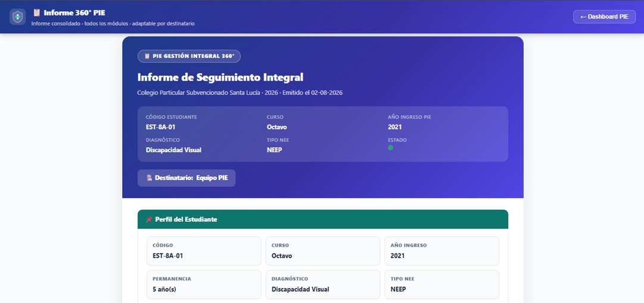The height and width of the screenshot is (303, 644).
Task: Click the Tipo NEE card in Perfil del Estudiante
Action: click(x=442, y=285)
